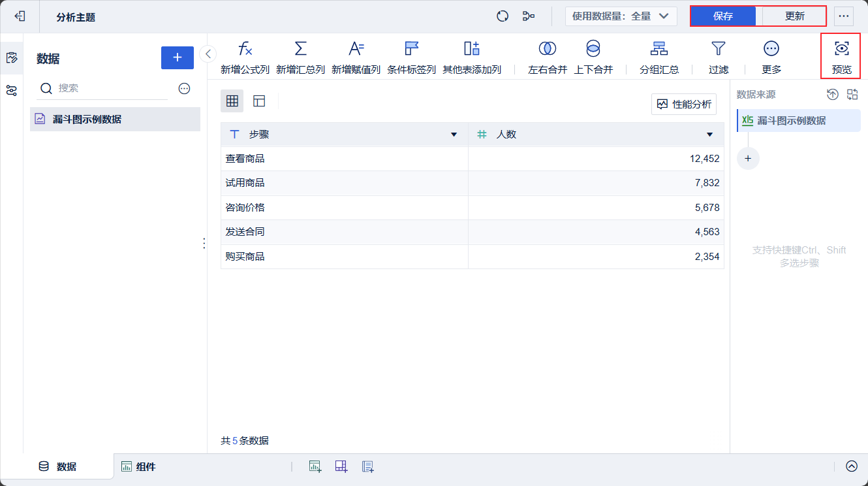Click the 保存 button
The width and height of the screenshot is (868, 486).
tap(723, 16)
